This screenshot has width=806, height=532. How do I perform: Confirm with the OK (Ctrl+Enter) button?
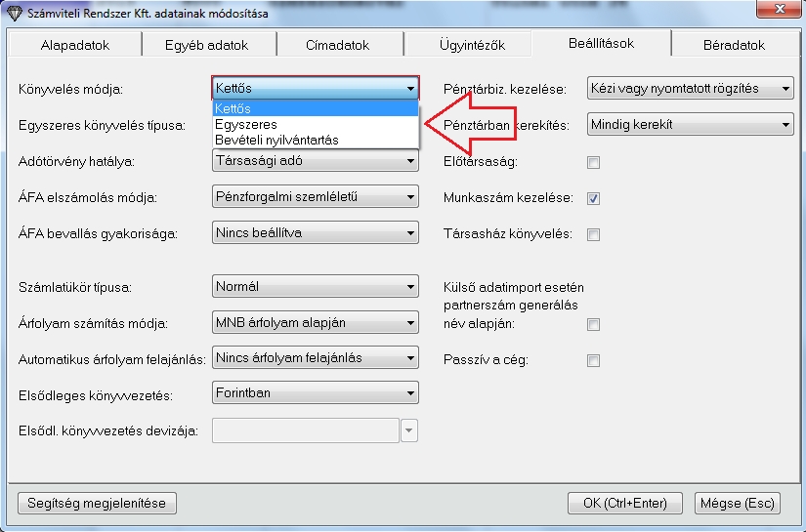[x=623, y=503]
